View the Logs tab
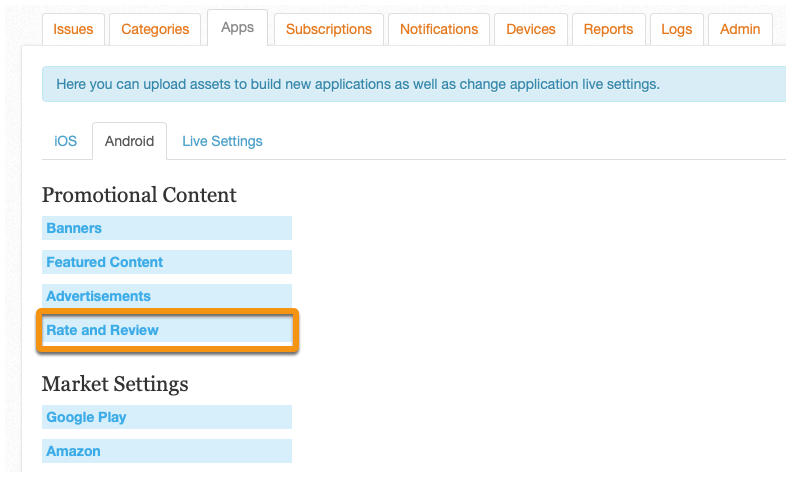Screen dimensions: 791x477 tap(676, 29)
